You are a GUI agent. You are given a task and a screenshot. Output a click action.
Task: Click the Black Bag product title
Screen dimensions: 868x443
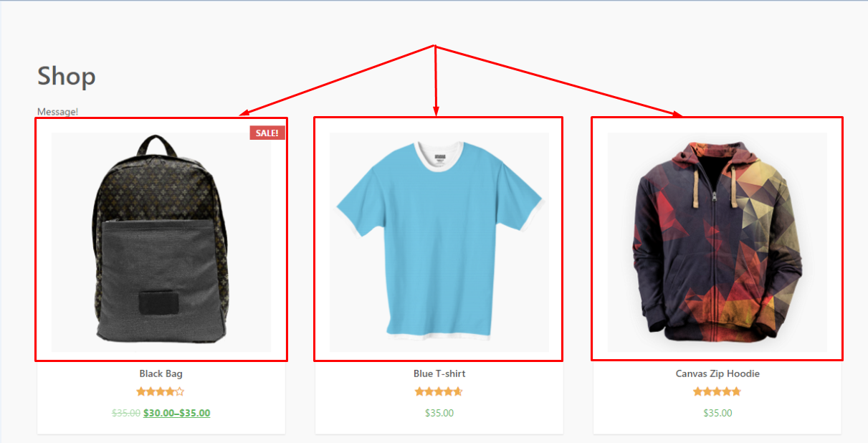pos(161,373)
